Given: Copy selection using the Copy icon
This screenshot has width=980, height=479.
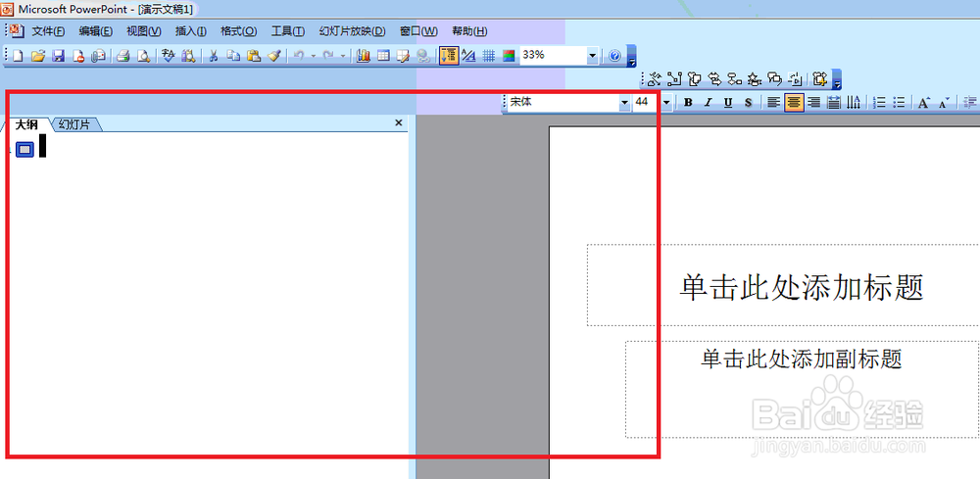Looking at the screenshot, I should pyautogui.click(x=233, y=56).
